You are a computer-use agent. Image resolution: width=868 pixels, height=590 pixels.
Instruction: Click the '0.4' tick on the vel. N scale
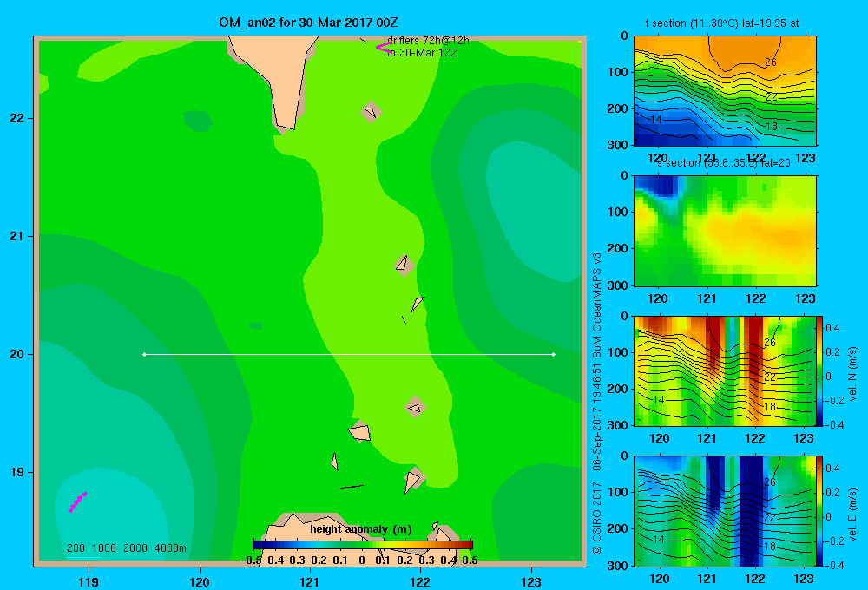(x=832, y=328)
